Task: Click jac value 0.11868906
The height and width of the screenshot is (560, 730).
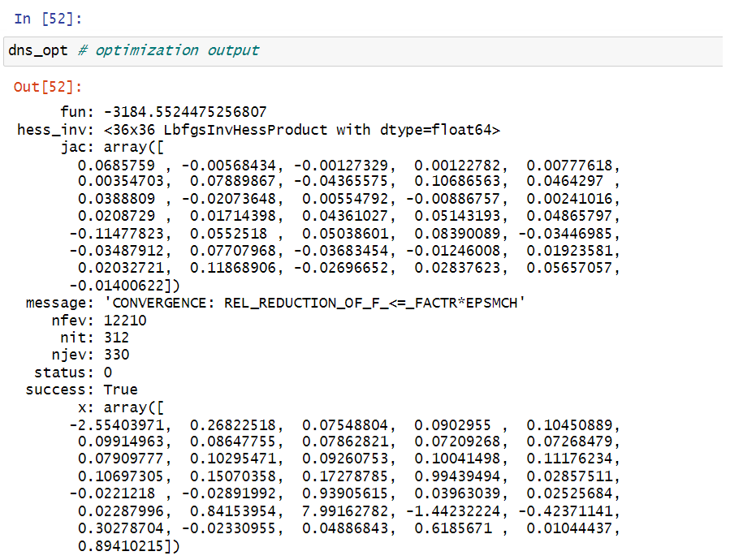Action: tap(233, 268)
